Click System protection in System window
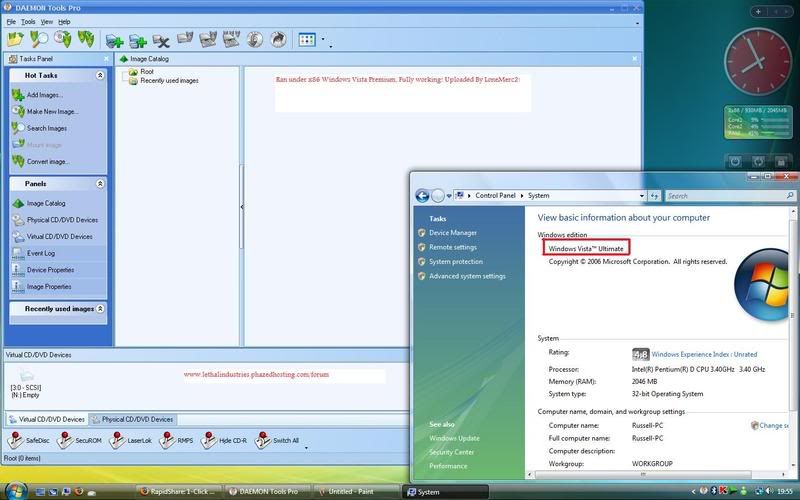This screenshot has width=800, height=500. (456, 262)
